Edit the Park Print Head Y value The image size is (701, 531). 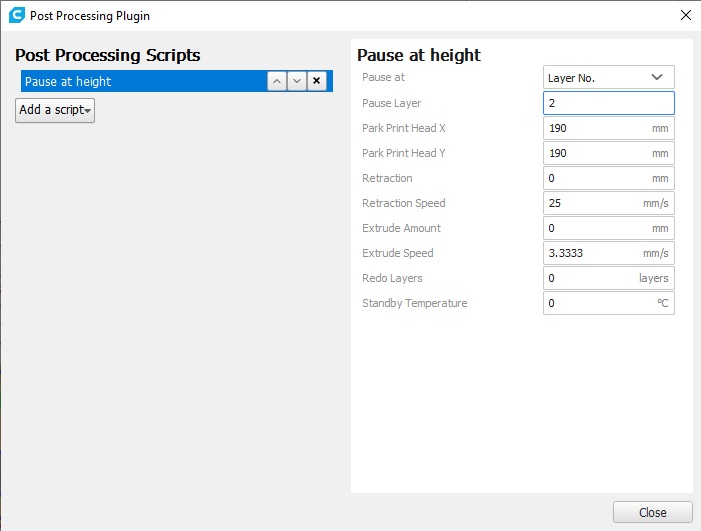(609, 153)
